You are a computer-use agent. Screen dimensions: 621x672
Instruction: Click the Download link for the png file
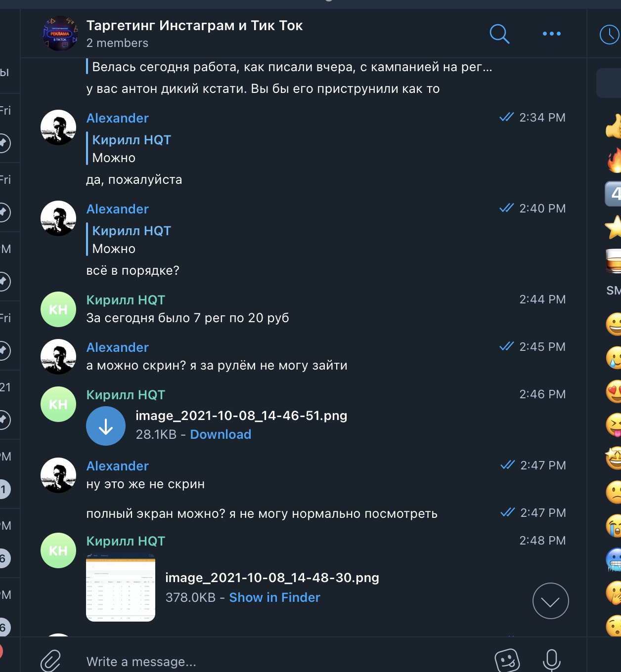tap(221, 434)
